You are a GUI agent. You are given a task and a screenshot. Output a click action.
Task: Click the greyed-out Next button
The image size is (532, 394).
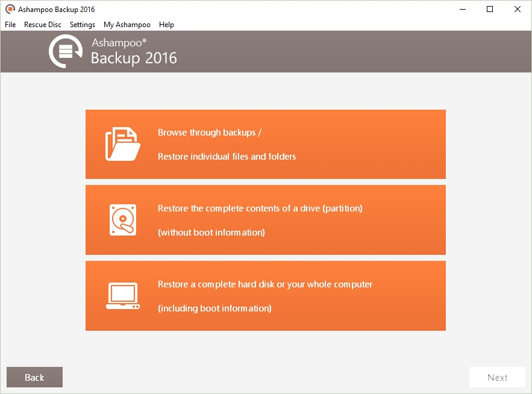497,377
